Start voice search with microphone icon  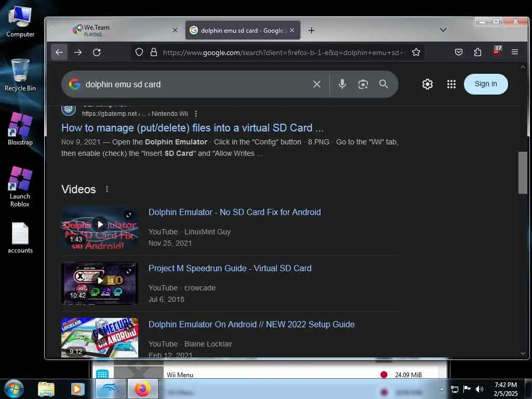[x=342, y=84]
